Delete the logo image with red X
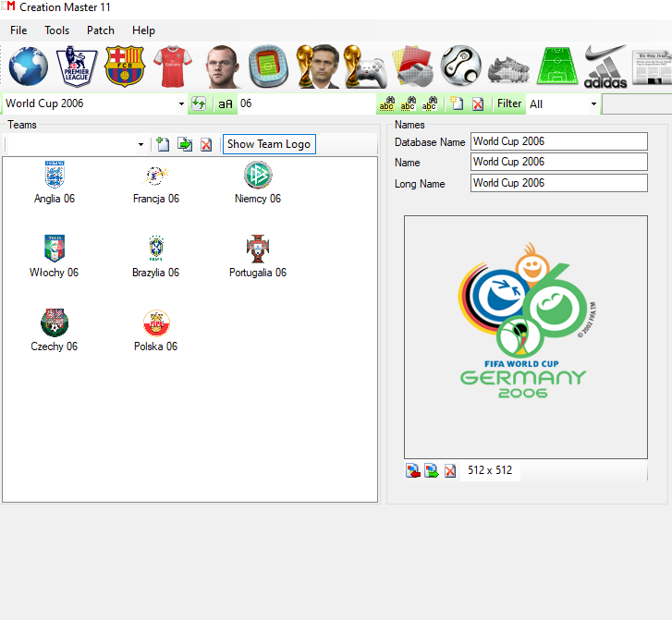 click(x=450, y=471)
